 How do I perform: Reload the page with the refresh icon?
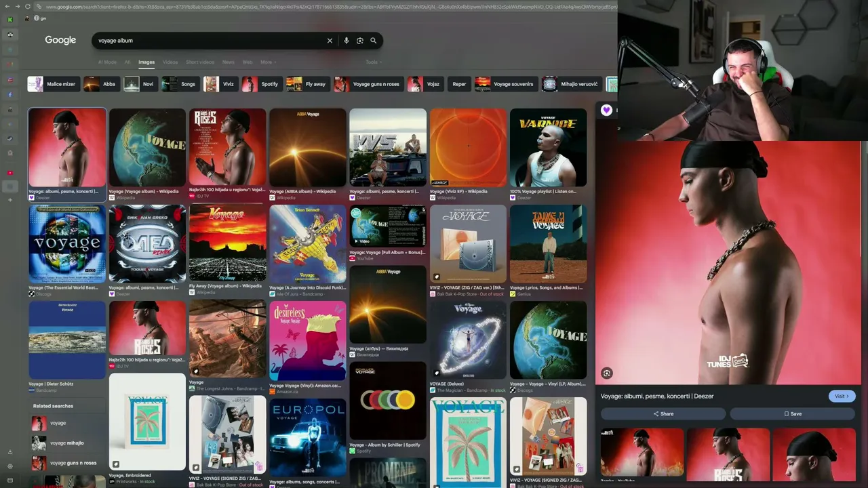[28, 7]
